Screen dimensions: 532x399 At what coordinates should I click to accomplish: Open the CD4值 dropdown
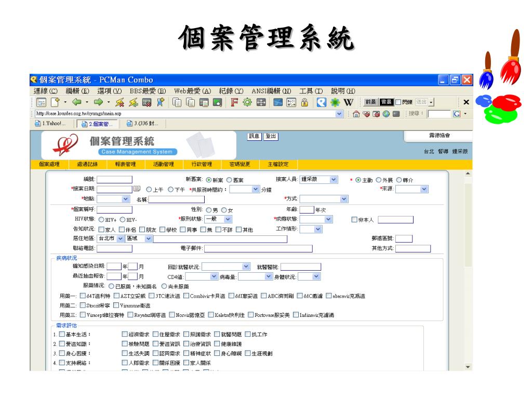tap(202, 276)
